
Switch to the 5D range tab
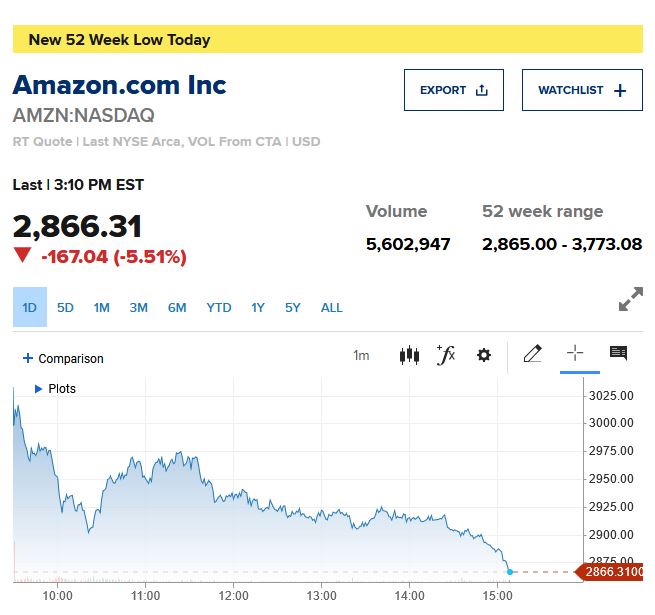(x=65, y=308)
